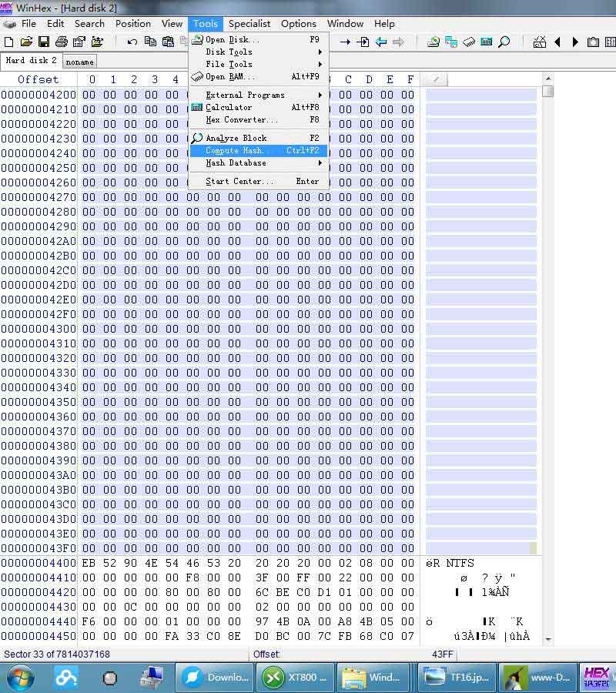
Task: Open the Calculator toolbar icon
Action: (x=487, y=42)
